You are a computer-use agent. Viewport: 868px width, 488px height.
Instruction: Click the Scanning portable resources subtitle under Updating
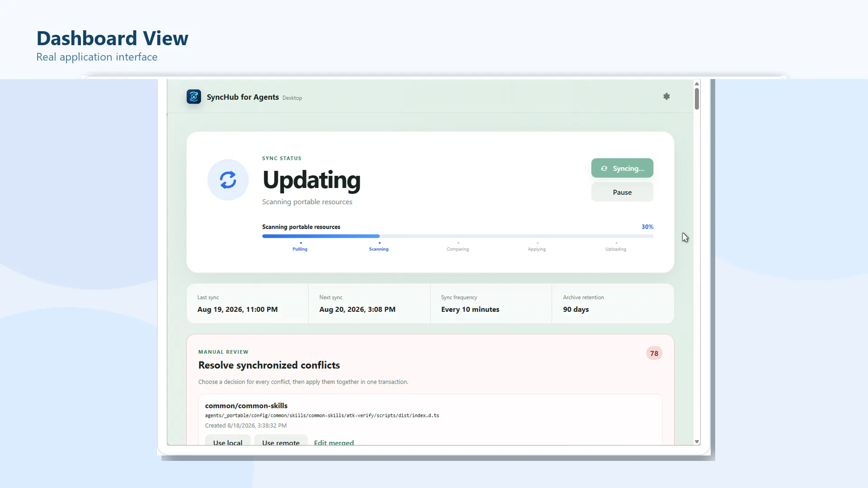(x=307, y=202)
